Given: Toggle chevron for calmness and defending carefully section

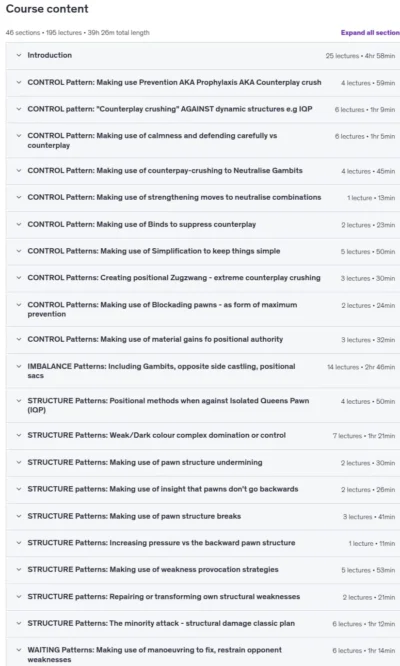Looking at the screenshot, I should point(19,136).
